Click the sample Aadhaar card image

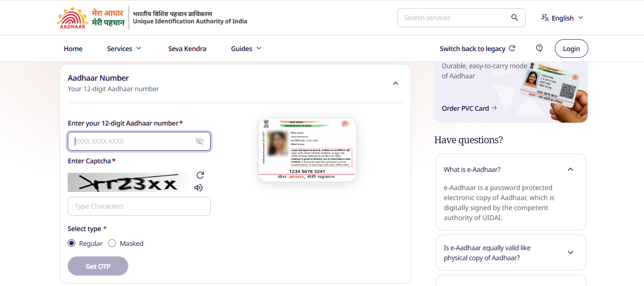[x=307, y=150]
